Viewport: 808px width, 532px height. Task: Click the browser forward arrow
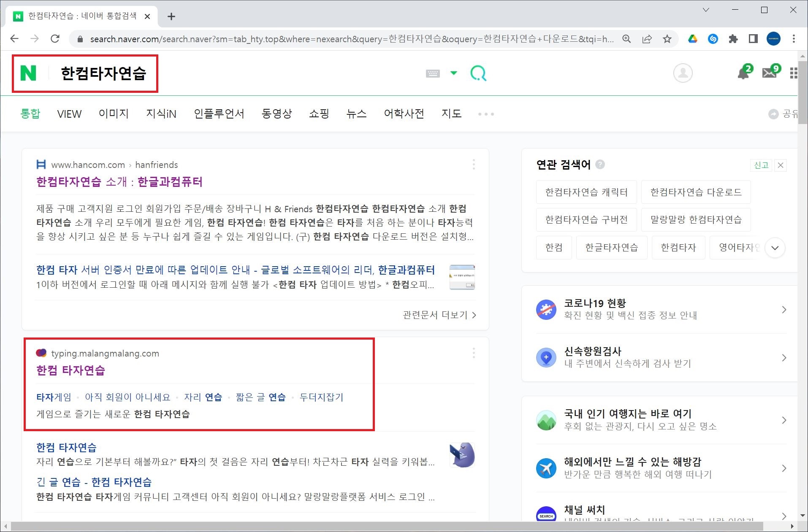[x=35, y=39]
